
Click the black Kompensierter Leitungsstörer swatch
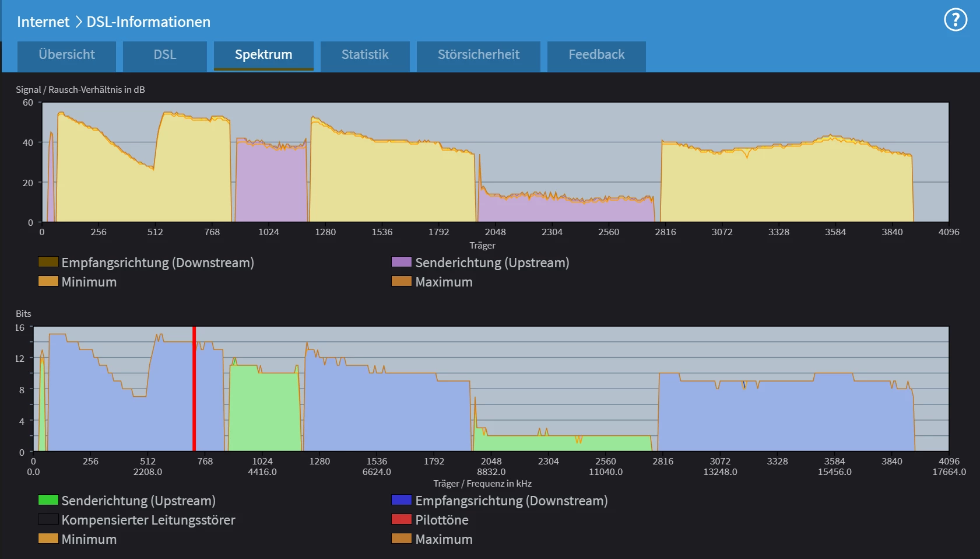(x=48, y=519)
